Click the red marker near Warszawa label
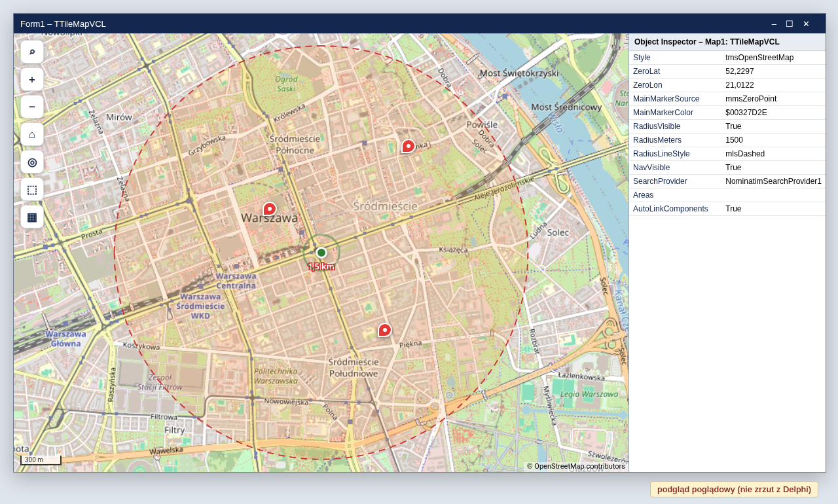This screenshot has height=504, width=838. pyautogui.click(x=270, y=209)
